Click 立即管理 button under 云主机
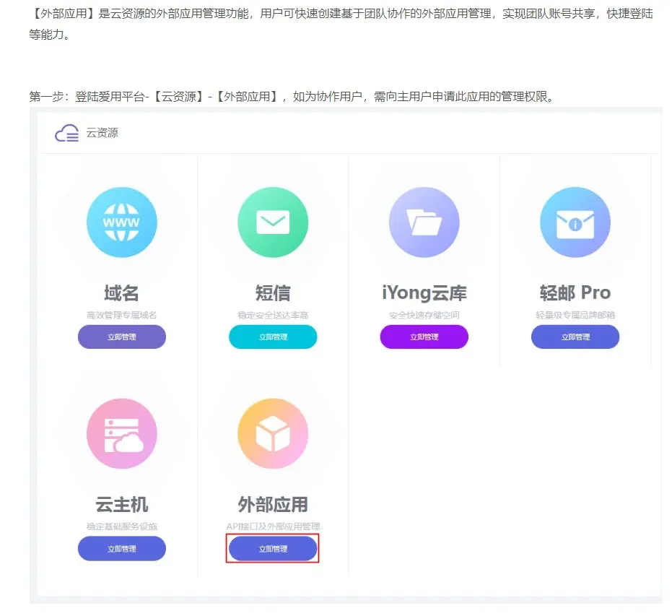This screenshot has width=672, height=616. 121,549
